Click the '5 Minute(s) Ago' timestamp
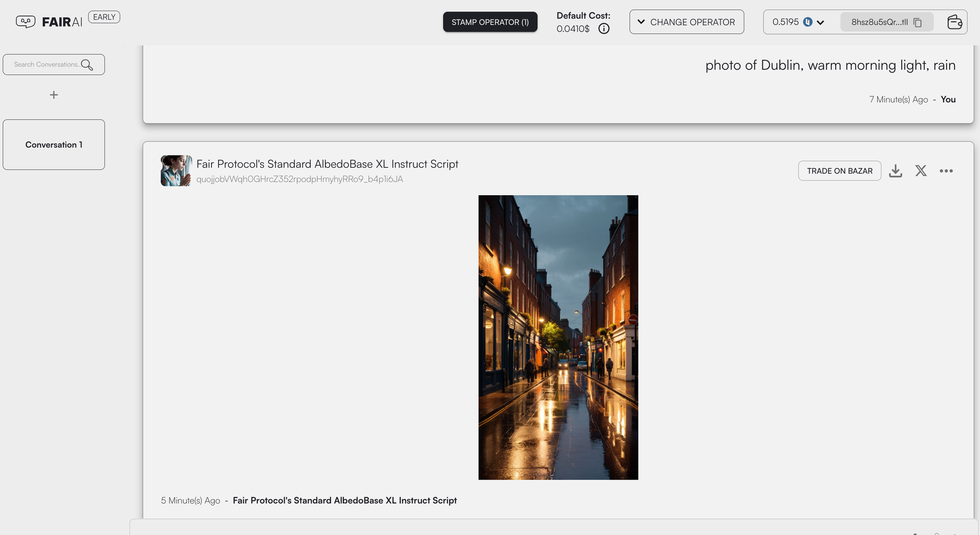The height and width of the screenshot is (535, 980). pos(191,501)
